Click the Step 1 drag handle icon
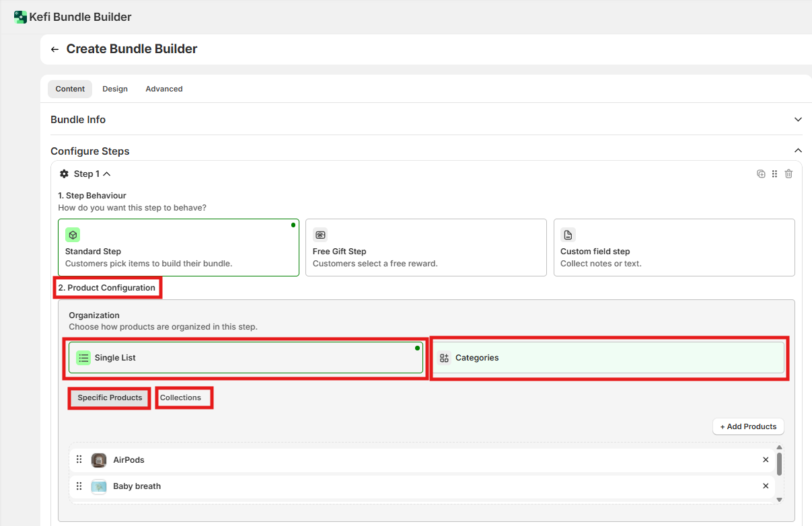 (775, 174)
